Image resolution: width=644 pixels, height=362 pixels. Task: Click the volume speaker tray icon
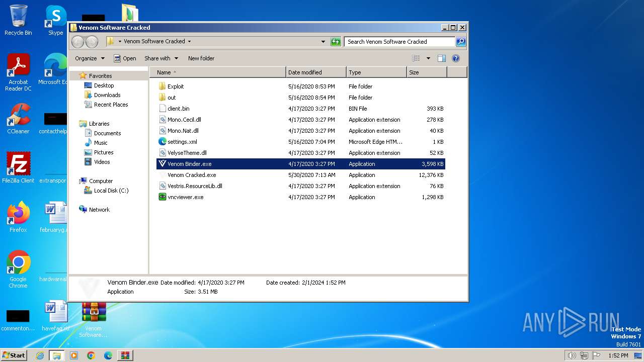572,355
